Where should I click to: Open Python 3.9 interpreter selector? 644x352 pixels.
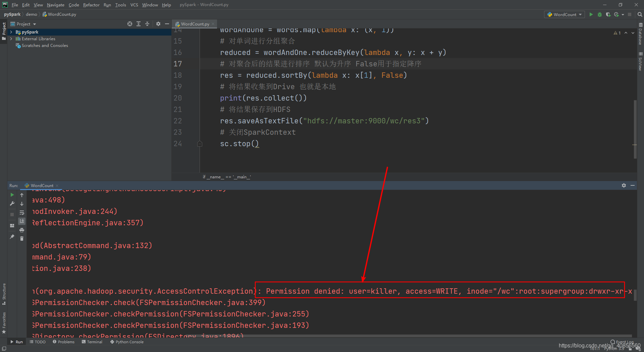614,349
